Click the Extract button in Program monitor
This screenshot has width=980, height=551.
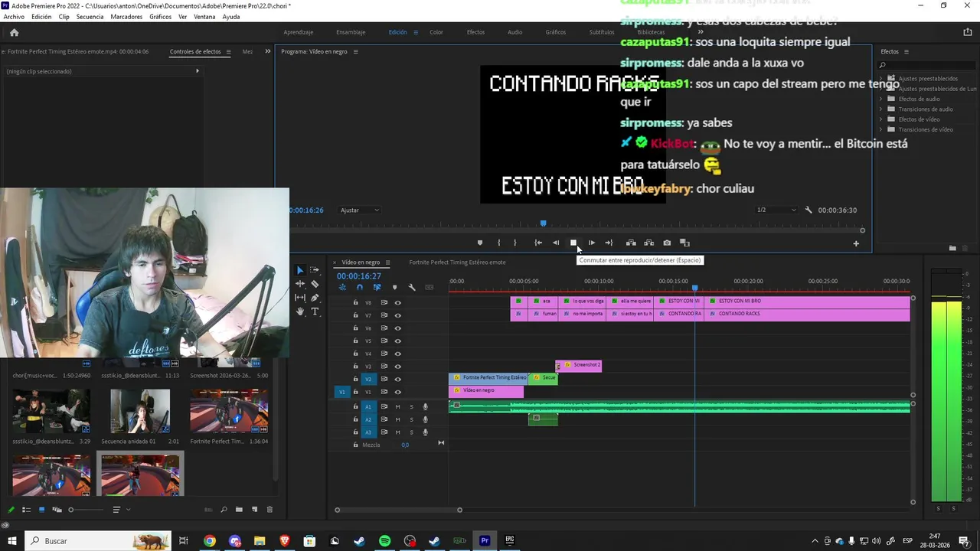pyautogui.click(x=648, y=243)
